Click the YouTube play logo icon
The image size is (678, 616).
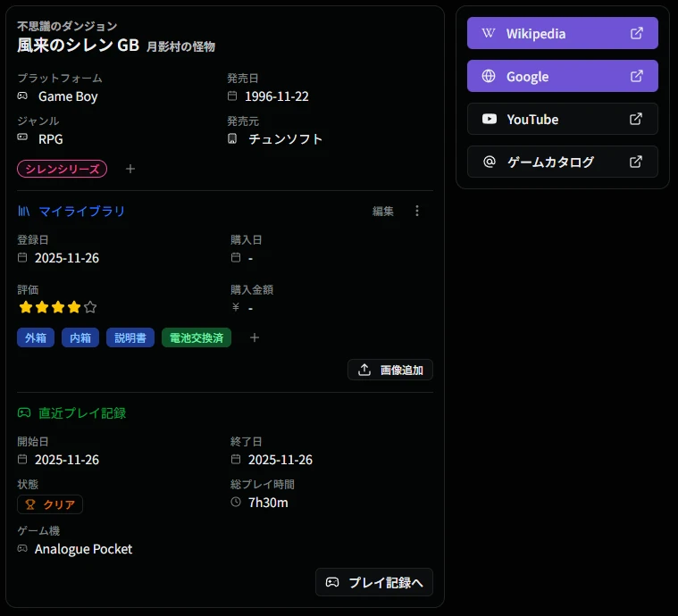(x=489, y=119)
